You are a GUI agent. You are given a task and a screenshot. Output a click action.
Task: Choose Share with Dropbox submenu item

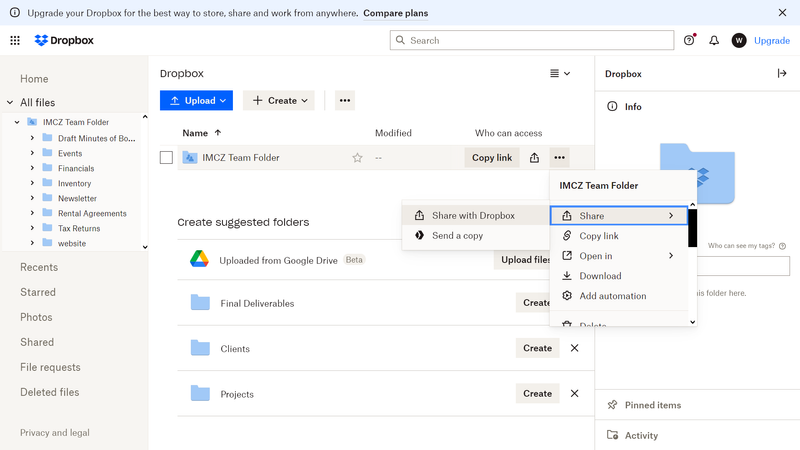pos(472,216)
